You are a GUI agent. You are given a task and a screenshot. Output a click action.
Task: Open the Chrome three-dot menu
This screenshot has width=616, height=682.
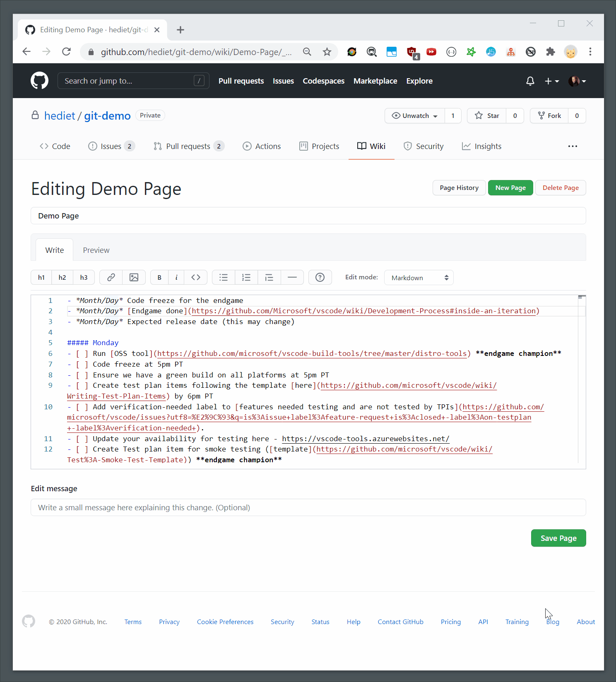(x=590, y=52)
